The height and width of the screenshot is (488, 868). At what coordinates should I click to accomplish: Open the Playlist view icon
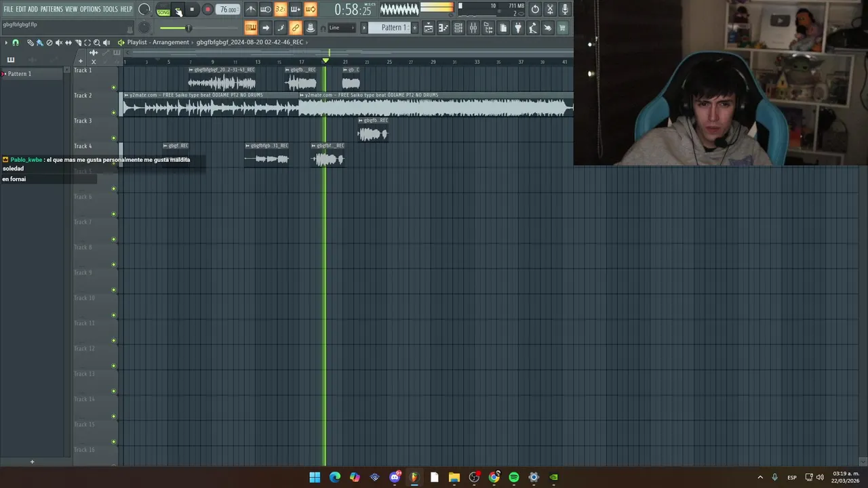click(x=429, y=28)
